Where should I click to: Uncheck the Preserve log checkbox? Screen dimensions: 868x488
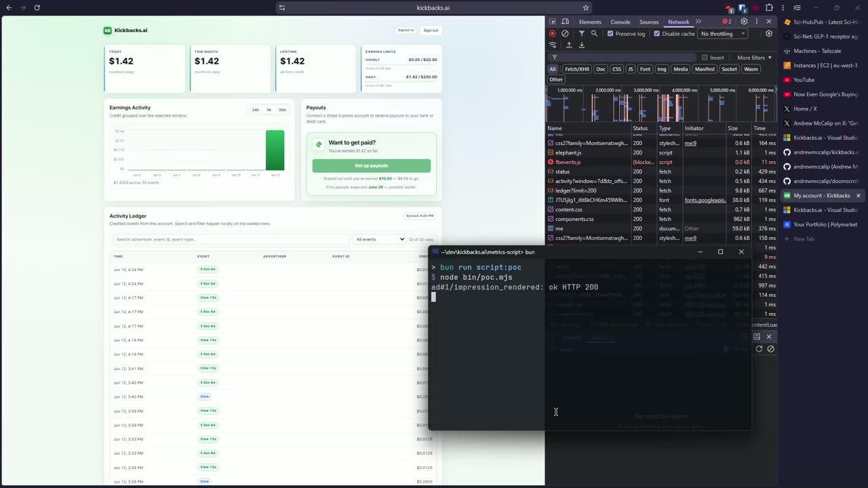610,34
